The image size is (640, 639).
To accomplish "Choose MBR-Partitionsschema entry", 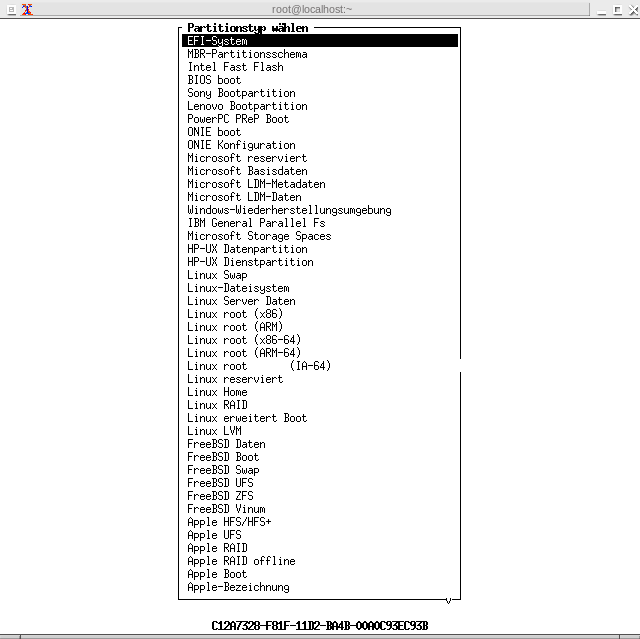I will click(247, 54).
